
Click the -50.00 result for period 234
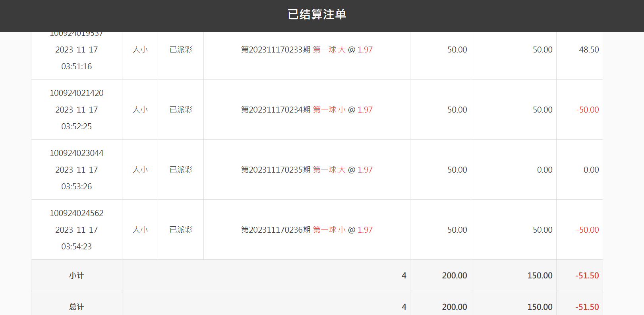588,110
